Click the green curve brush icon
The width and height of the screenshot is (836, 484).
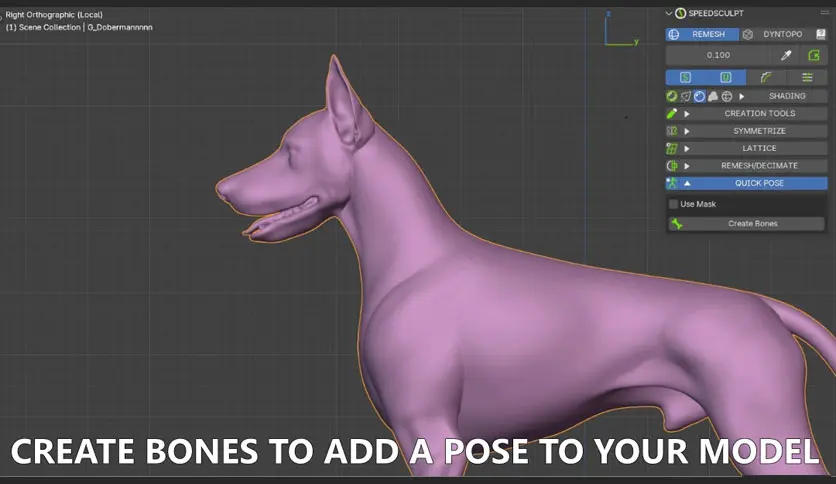click(766, 78)
